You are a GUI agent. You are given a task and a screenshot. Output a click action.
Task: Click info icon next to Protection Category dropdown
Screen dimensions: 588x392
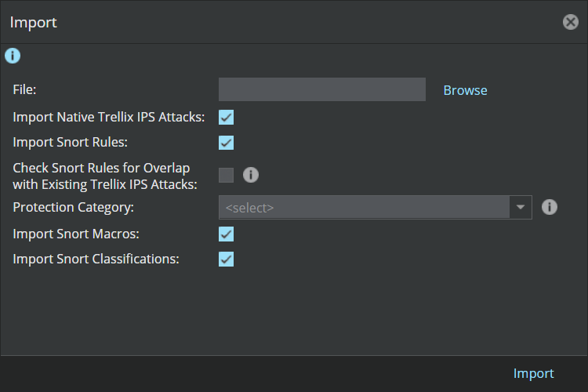tap(550, 207)
